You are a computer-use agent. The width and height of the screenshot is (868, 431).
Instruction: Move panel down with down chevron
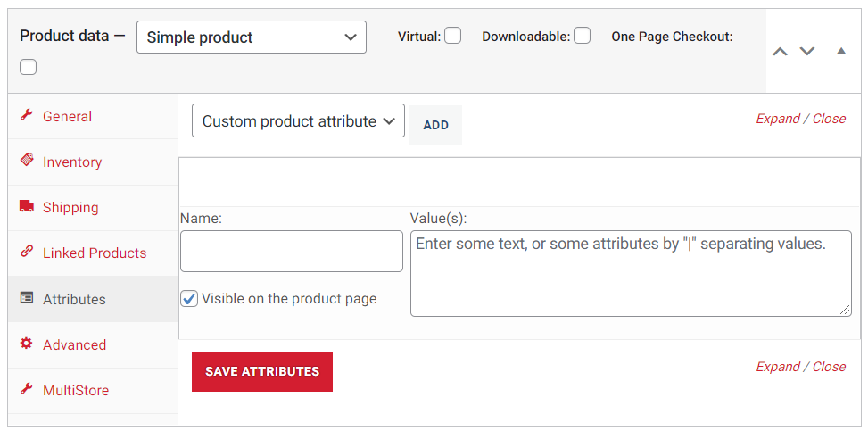click(x=807, y=52)
